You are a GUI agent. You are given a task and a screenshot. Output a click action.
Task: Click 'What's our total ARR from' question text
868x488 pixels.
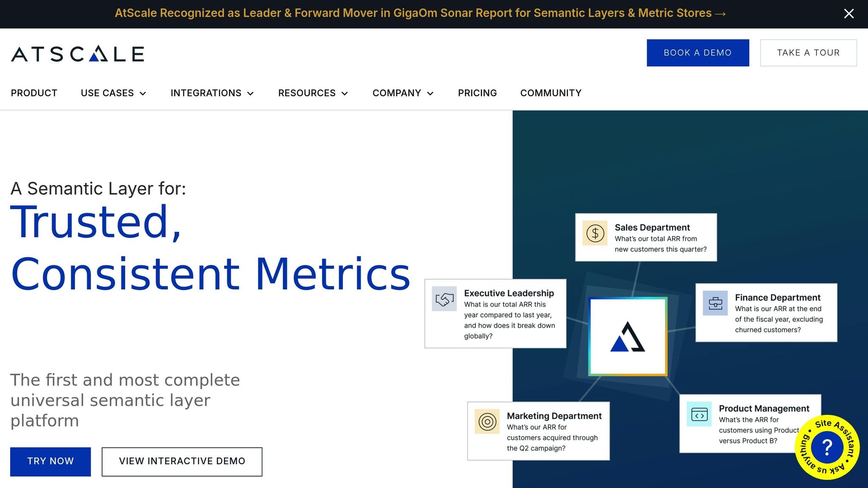point(661,244)
